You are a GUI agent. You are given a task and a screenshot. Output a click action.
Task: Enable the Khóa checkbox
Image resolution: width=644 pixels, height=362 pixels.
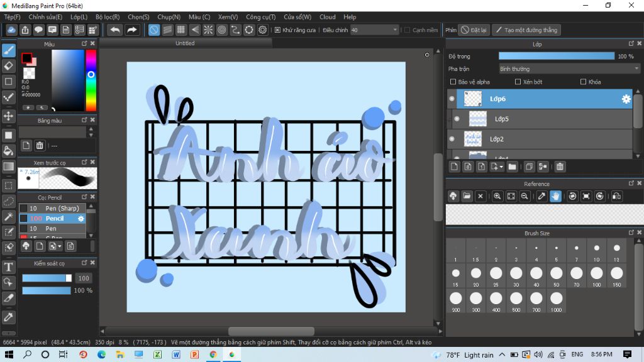pos(583,82)
